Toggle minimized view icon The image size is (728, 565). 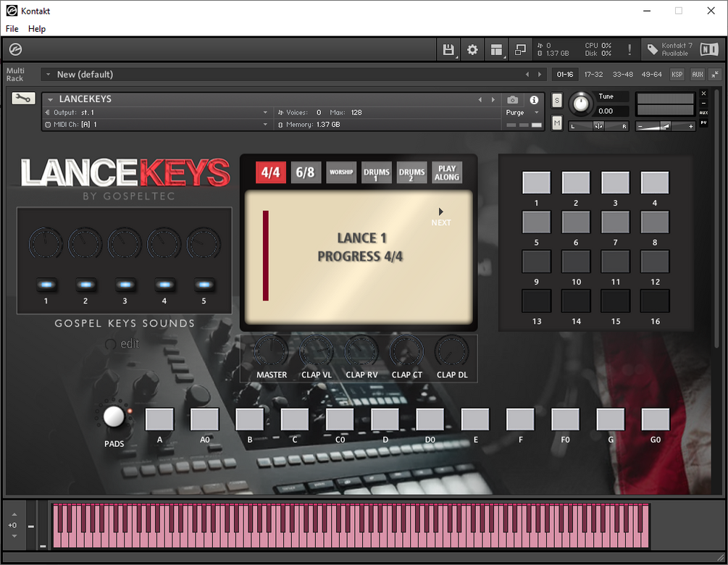point(520,50)
